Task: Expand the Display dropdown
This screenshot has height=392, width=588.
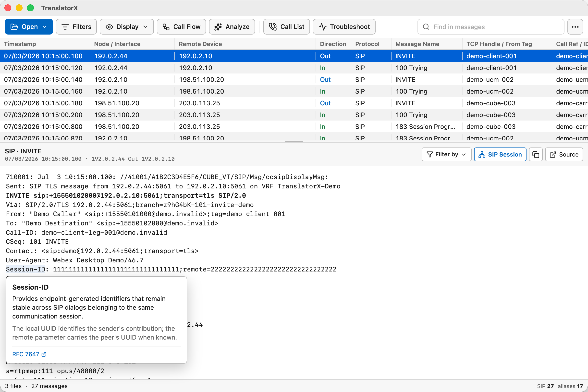Action: 126,27
